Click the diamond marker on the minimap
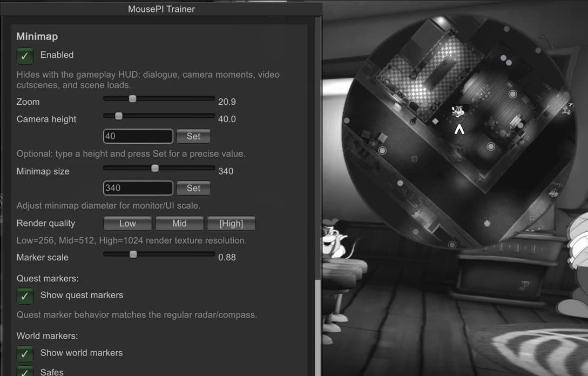The width and height of the screenshot is (588, 376). tap(435, 121)
